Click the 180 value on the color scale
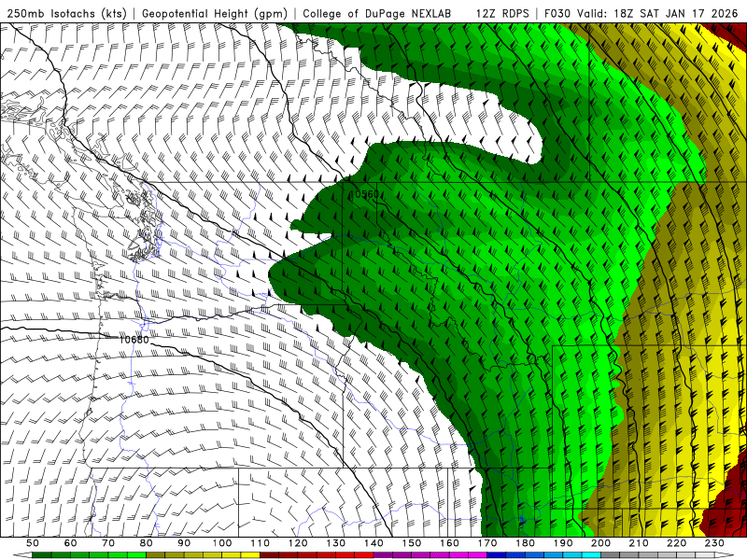 pyautogui.click(x=526, y=543)
